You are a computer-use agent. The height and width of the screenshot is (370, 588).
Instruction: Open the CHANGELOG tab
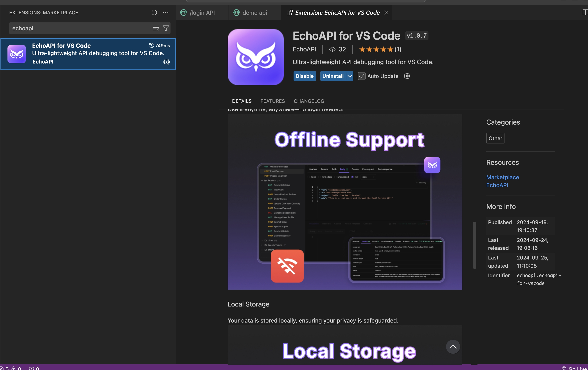[309, 101]
